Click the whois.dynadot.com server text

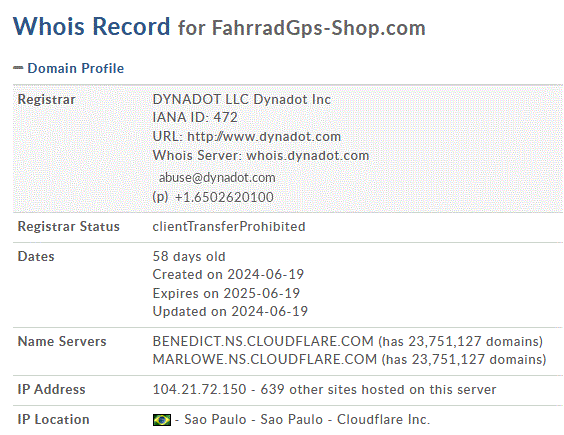pos(308,155)
